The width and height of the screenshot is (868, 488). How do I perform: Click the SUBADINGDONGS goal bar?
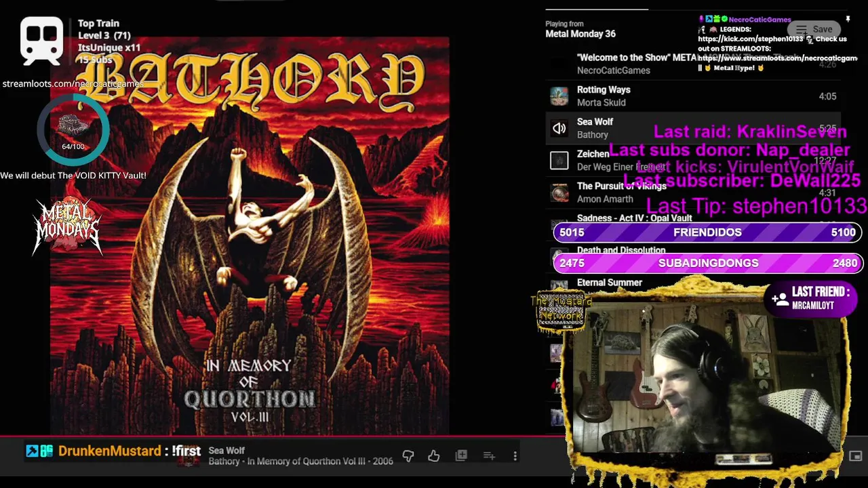click(x=707, y=263)
